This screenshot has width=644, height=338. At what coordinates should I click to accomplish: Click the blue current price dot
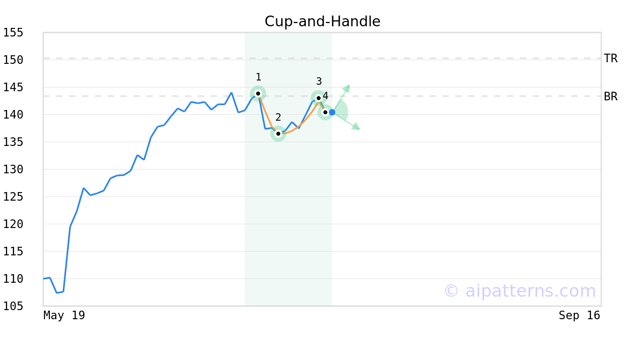(x=332, y=112)
